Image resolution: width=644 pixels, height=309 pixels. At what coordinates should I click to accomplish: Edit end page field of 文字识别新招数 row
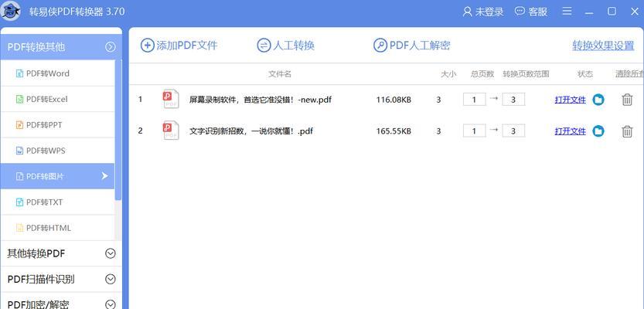point(513,131)
